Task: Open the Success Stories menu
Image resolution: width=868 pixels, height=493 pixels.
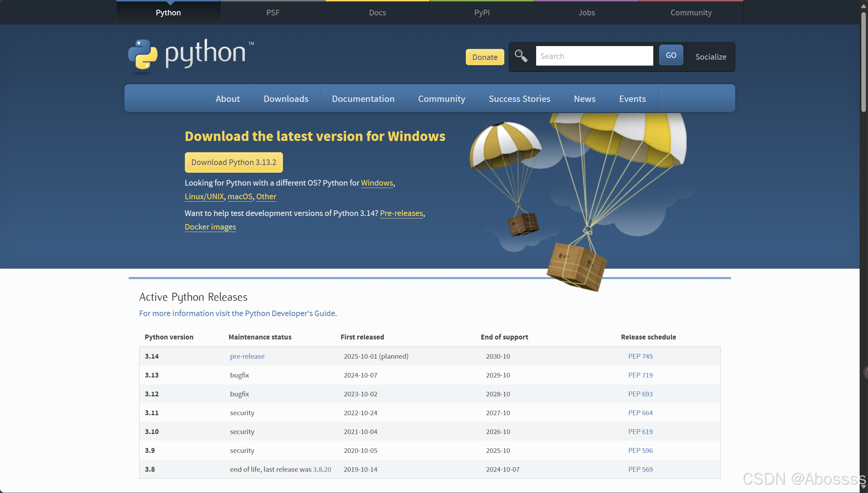Action: point(519,99)
